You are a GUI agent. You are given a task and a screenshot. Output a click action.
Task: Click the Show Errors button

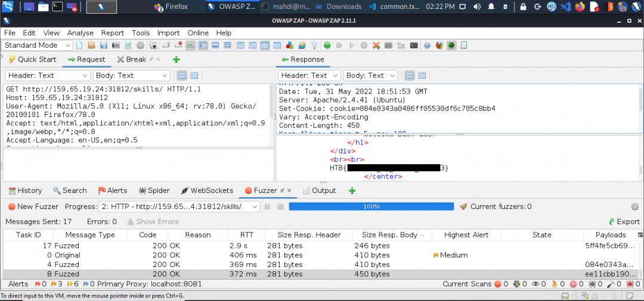click(x=153, y=222)
